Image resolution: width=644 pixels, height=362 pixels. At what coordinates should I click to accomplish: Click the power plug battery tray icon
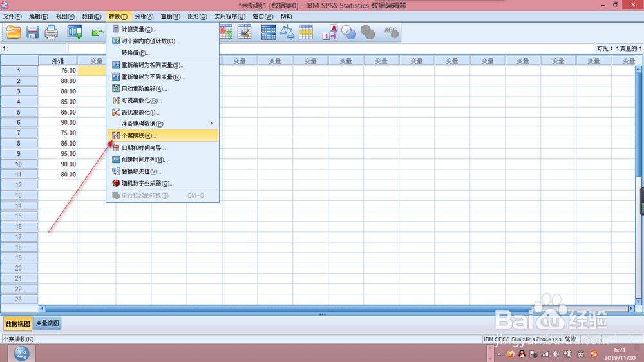click(x=567, y=354)
